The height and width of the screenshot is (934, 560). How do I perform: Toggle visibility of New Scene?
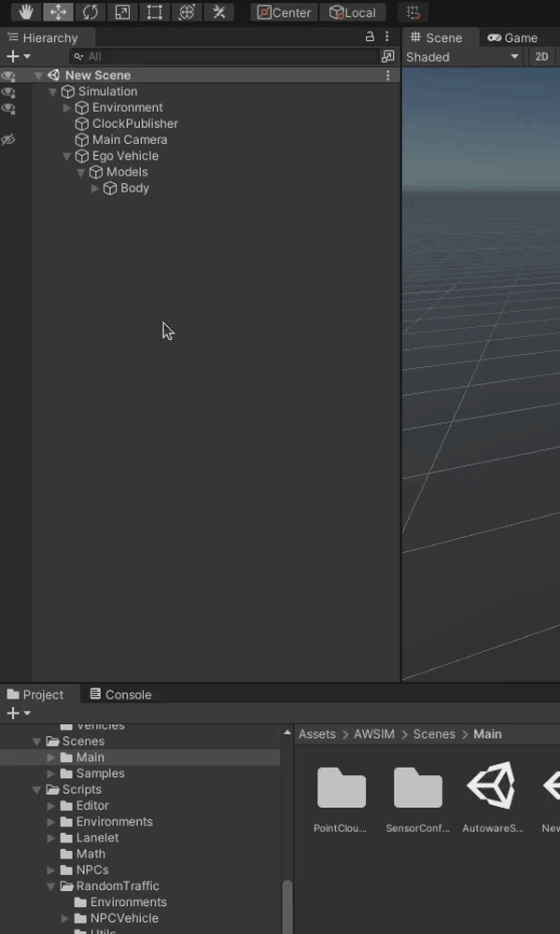point(7,76)
